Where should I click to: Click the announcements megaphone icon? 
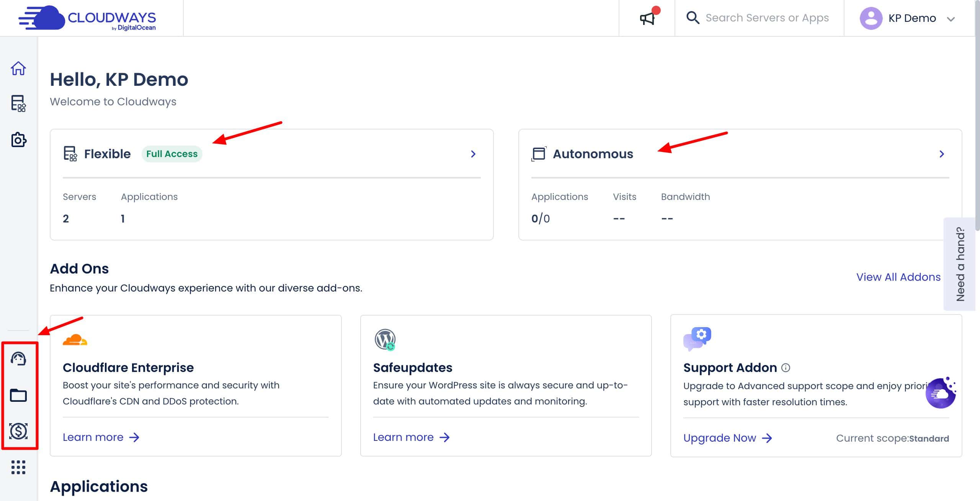647,18
